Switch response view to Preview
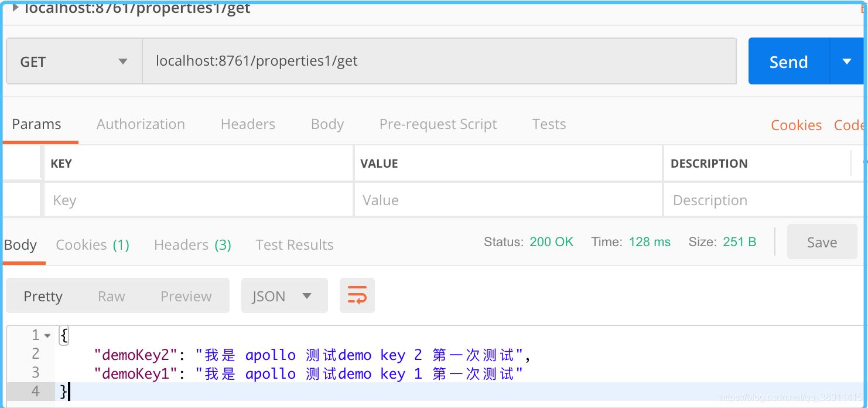 [x=186, y=297]
